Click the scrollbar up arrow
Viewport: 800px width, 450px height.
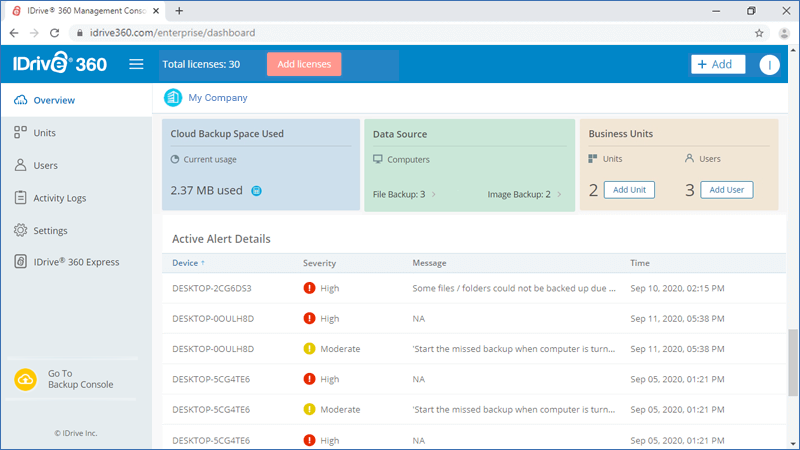coord(793,50)
